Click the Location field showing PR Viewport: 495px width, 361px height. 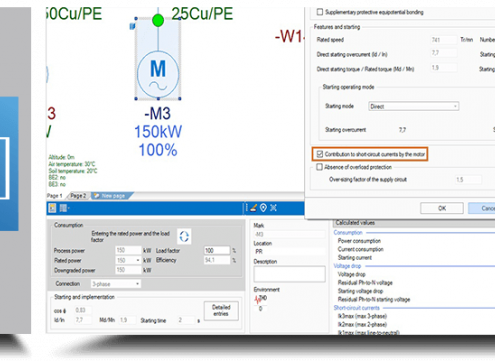pos(289,252)
